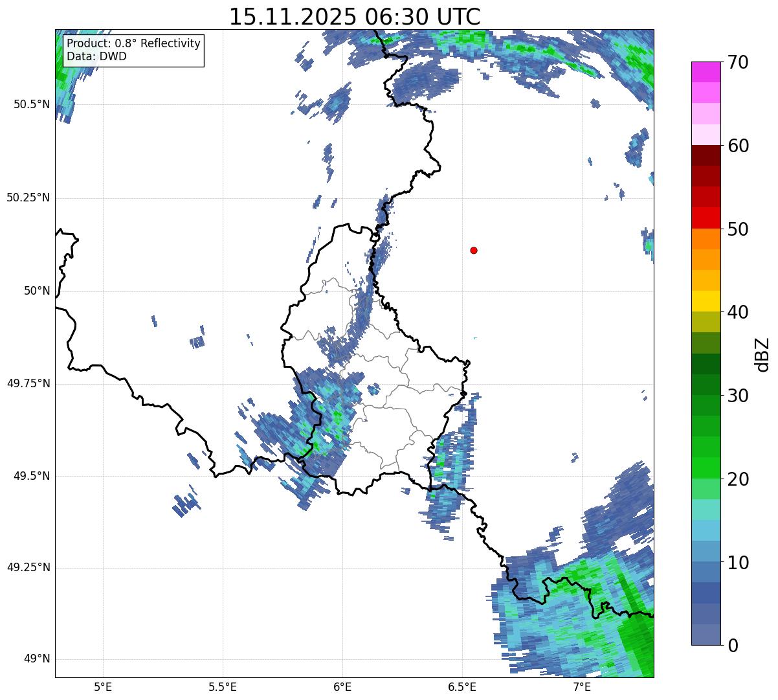Image resolution: width=778 pixels, height=700 pixels.
Task: Click the colorbar 'dBZ' axis label
Action: click(x=762, y=354)
